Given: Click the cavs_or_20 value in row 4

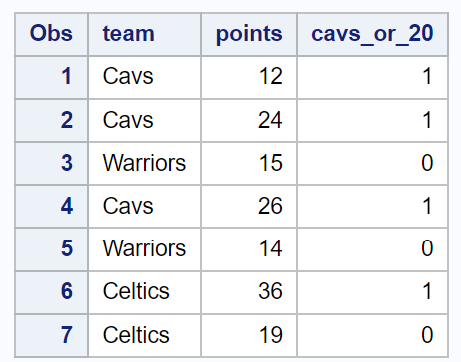Looking at the screenshot, I should (x=372, y=206).
